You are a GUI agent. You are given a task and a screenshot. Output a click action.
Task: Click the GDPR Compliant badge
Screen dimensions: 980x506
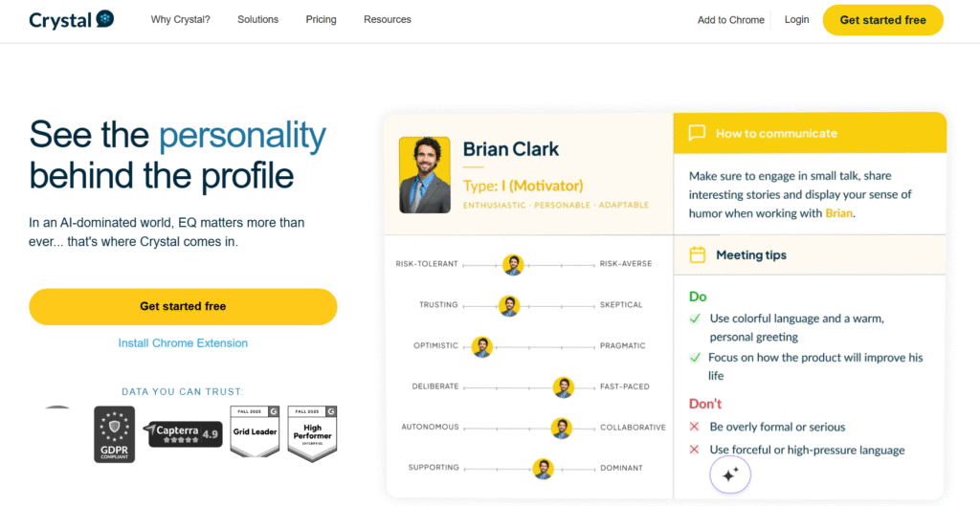[x=115, y=434]
